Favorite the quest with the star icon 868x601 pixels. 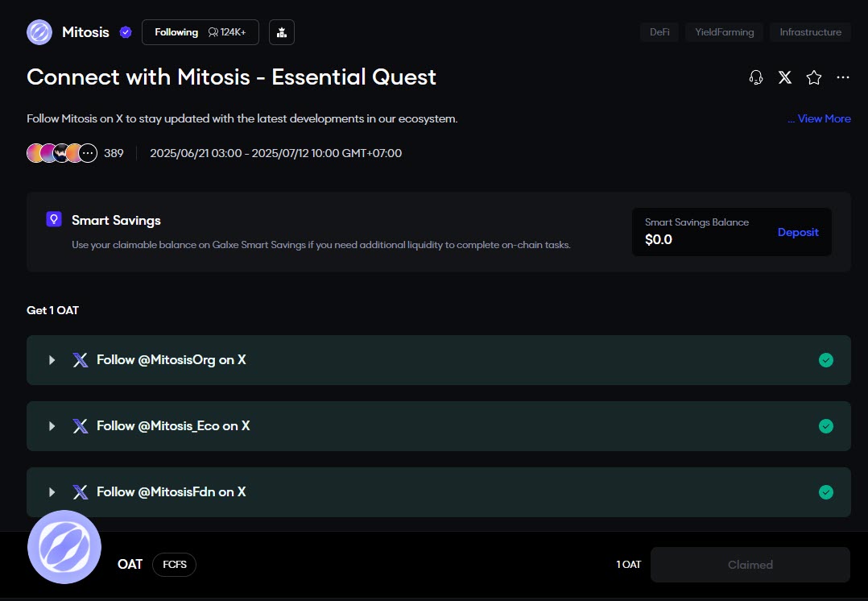coord(814,77)
